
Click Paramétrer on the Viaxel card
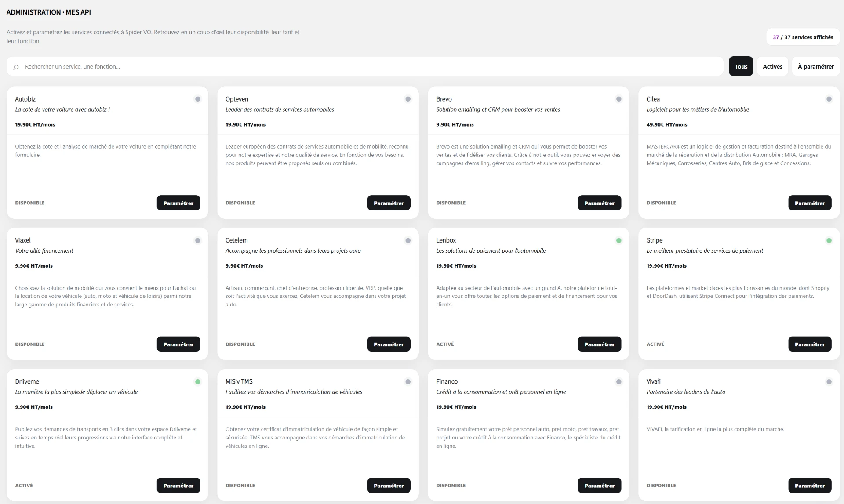[x=178, y=344]
